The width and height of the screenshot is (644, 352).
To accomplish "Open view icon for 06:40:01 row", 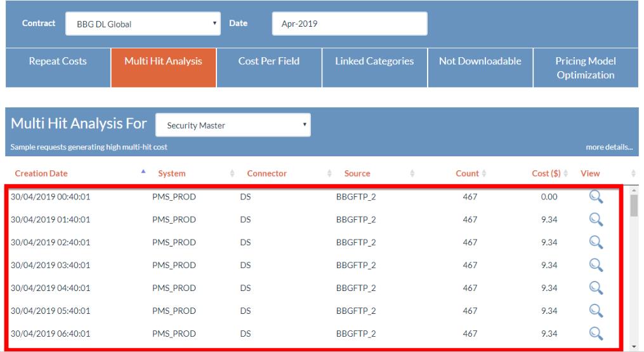I will 595,334.
